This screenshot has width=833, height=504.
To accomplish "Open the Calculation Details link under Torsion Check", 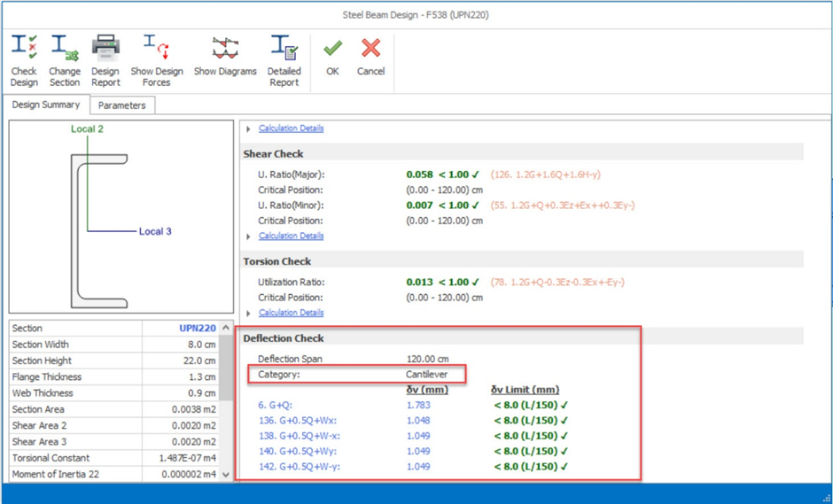I will (x=291, y=313).
